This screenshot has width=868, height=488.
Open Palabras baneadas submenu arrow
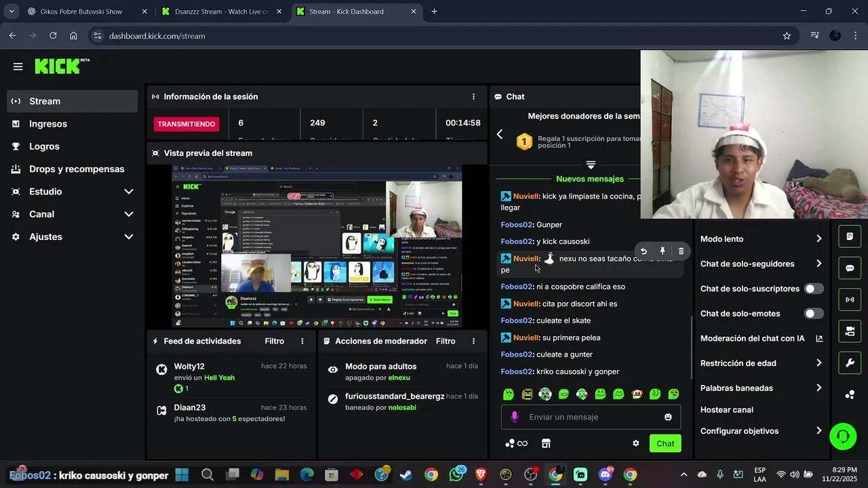click(818, 388)
